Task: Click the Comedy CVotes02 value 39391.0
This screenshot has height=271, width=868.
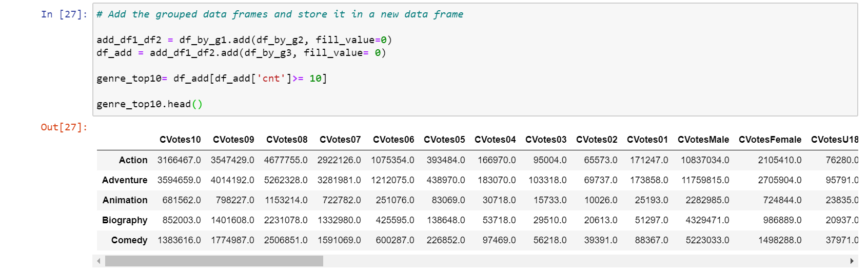Action: click(601, 240)
